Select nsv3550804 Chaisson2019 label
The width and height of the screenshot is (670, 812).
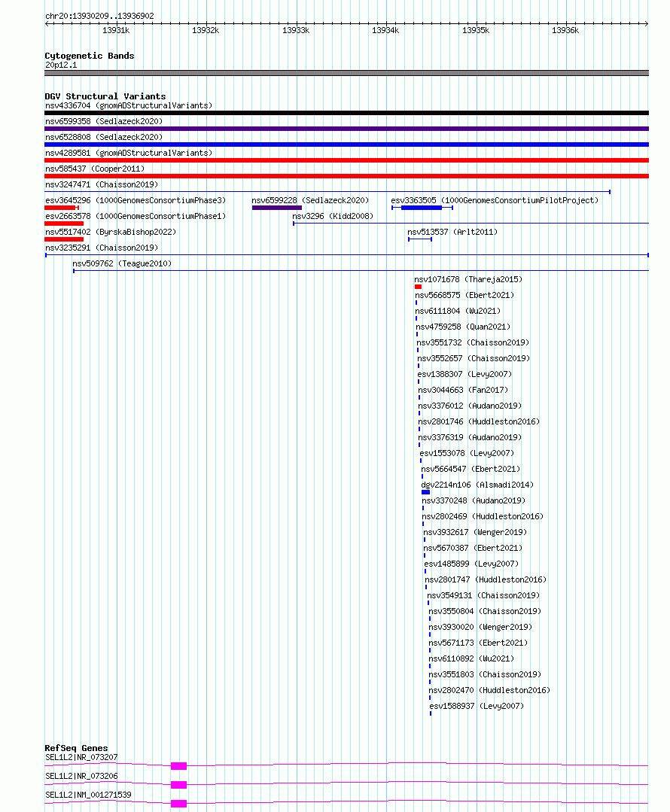pyautogui.click(x=485, y=611)
